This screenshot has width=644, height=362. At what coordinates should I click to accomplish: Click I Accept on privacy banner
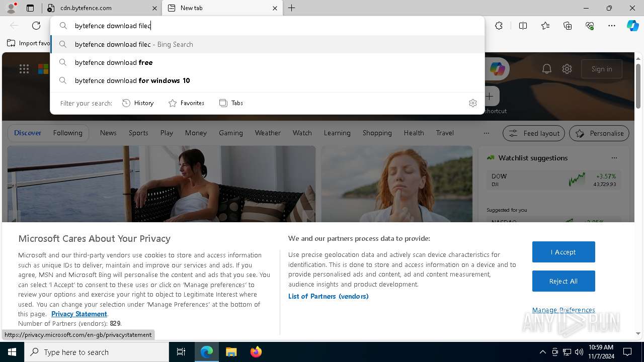563,252
